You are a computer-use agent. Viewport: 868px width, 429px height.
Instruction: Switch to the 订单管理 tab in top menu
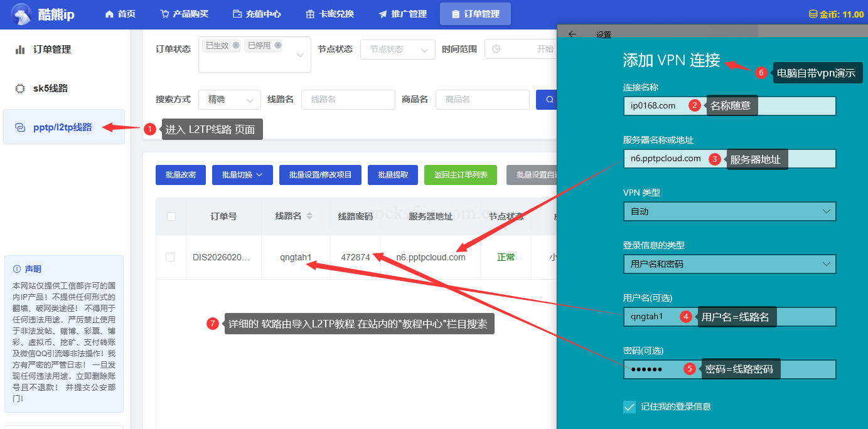tap(475, 13)
